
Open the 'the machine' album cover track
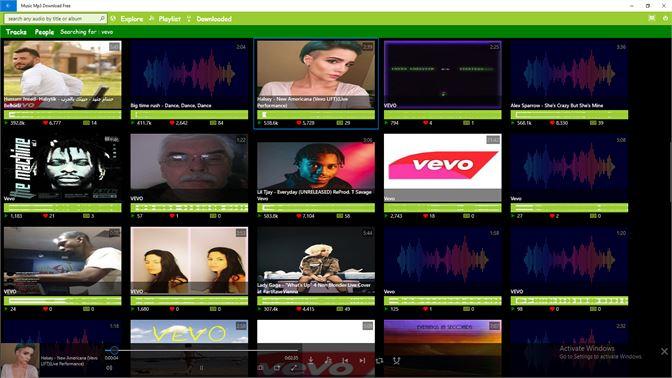pos(63,168)
